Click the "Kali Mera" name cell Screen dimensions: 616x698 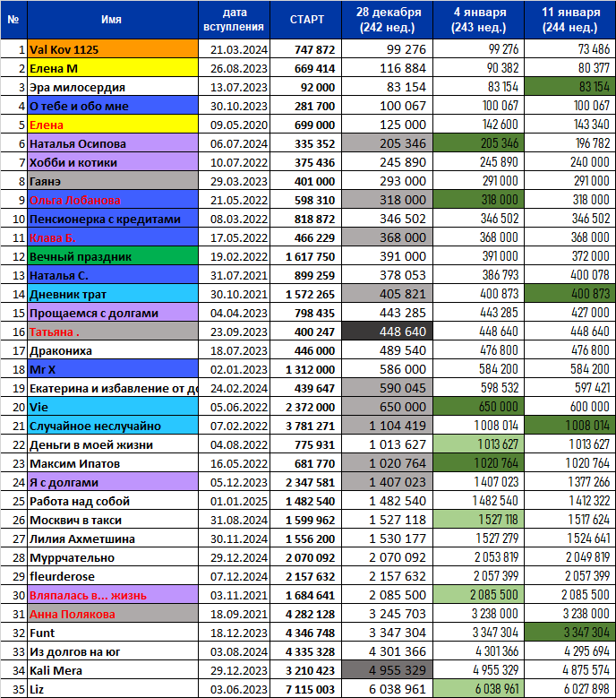coord(113,670)
